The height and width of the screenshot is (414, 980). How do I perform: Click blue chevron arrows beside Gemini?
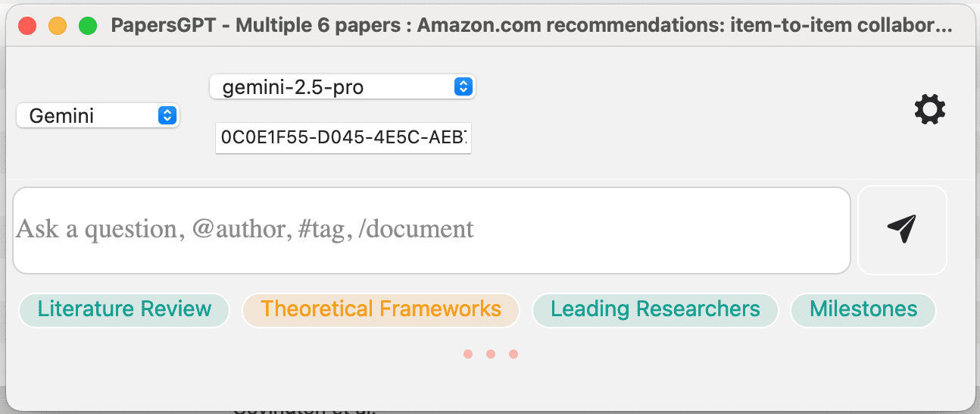[x=167, y=115]
